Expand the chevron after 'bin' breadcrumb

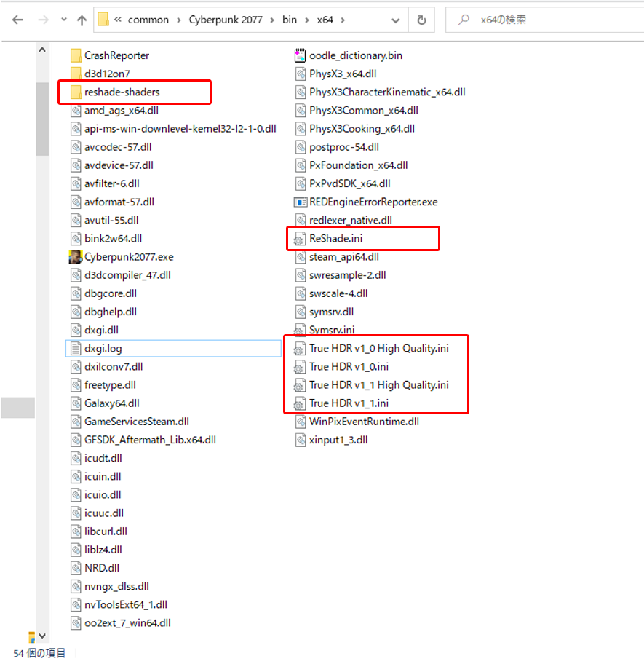pos(307,20)
